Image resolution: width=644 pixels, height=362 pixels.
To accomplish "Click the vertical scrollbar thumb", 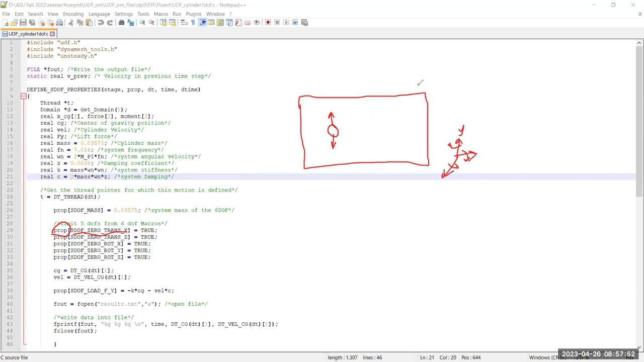I will (x=639, y=121).
